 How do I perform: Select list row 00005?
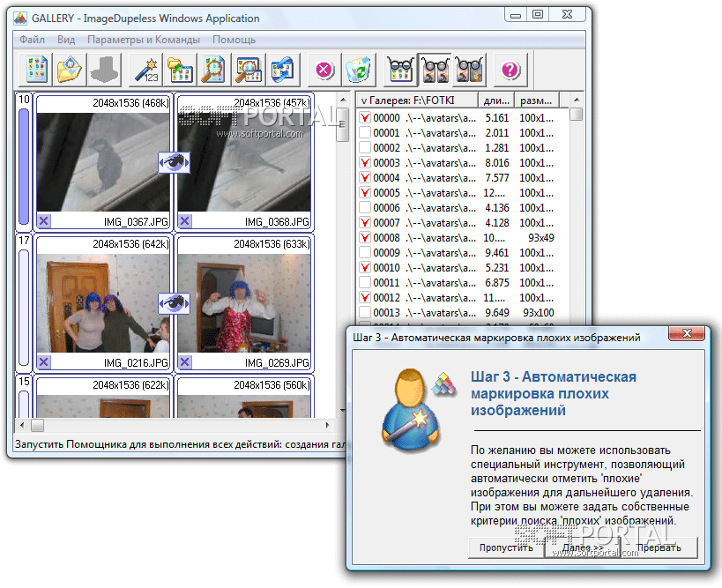coord(463,192)
